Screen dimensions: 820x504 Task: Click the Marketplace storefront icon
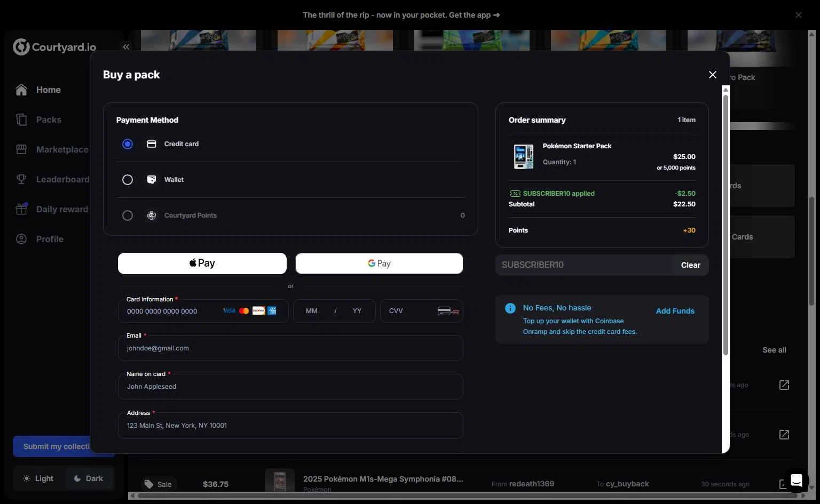pyautogui.click(x=21, y=149)
